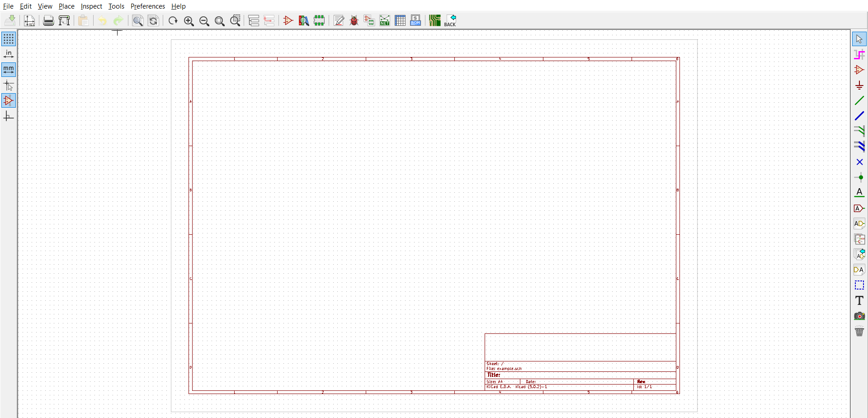Select the global label tool

point(859,208)
